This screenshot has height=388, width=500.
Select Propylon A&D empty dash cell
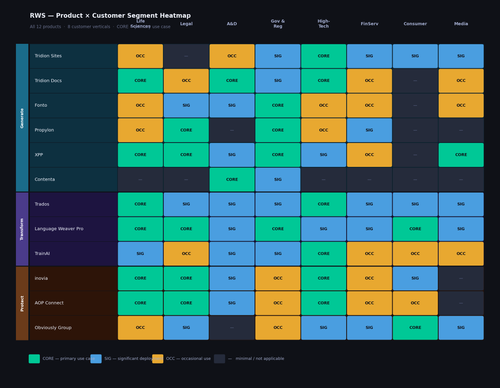pyautogui.click(x=232, y=130)
